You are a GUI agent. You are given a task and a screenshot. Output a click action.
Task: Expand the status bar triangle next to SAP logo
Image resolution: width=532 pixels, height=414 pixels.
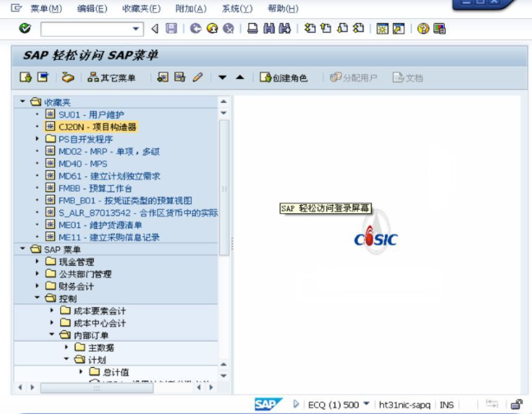[296, 404]
